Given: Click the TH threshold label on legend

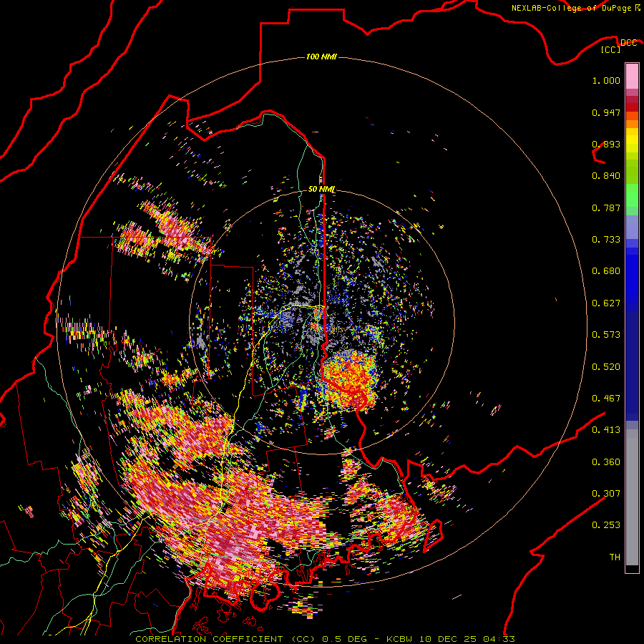Looking at the screenshot, I should point(615,557).
